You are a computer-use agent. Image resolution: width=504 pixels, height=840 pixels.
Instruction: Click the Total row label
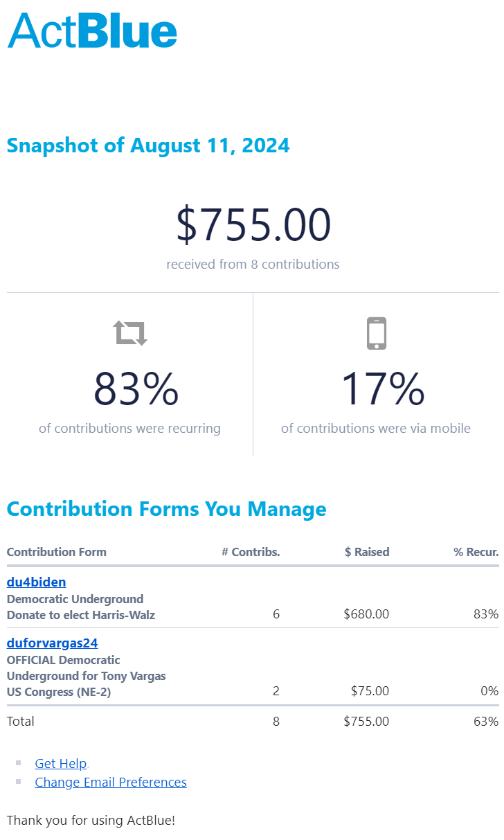(21, 721)
